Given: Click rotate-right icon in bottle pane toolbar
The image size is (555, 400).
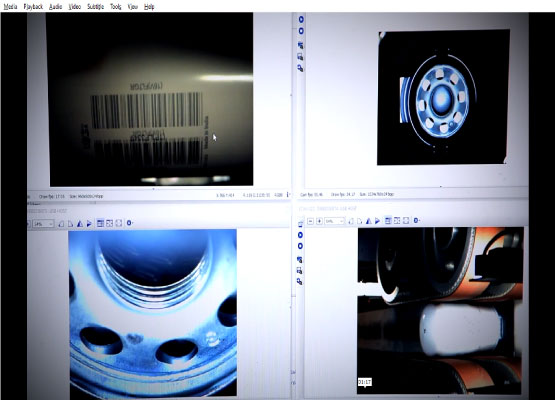Looking at the screenshot, I should click(360, 221).
